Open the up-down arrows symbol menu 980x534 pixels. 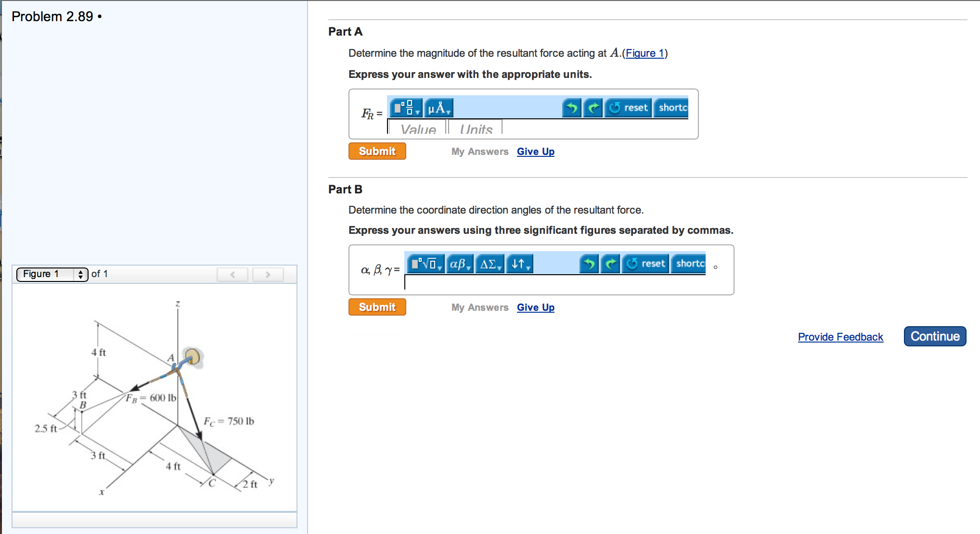tap(520, 264)
